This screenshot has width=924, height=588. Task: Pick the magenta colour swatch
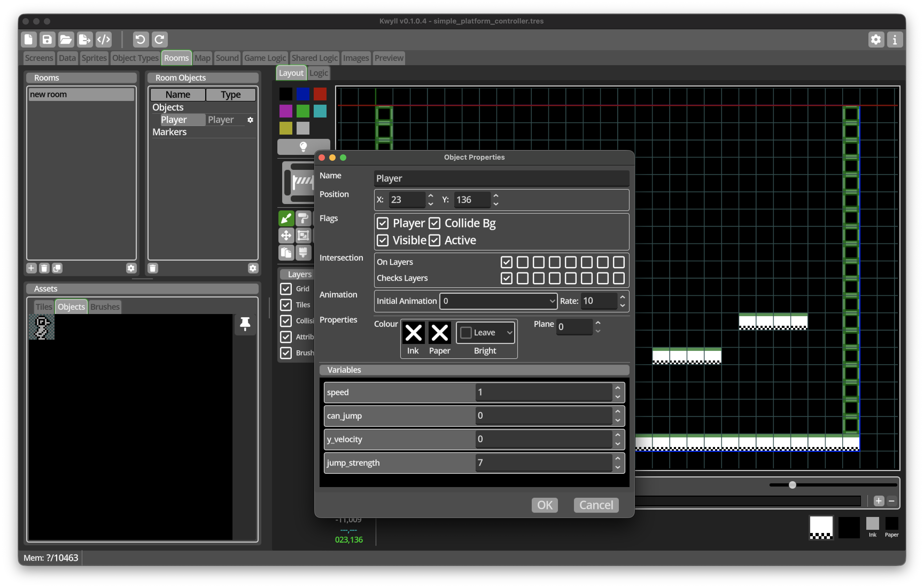click(x=285, y=111)
